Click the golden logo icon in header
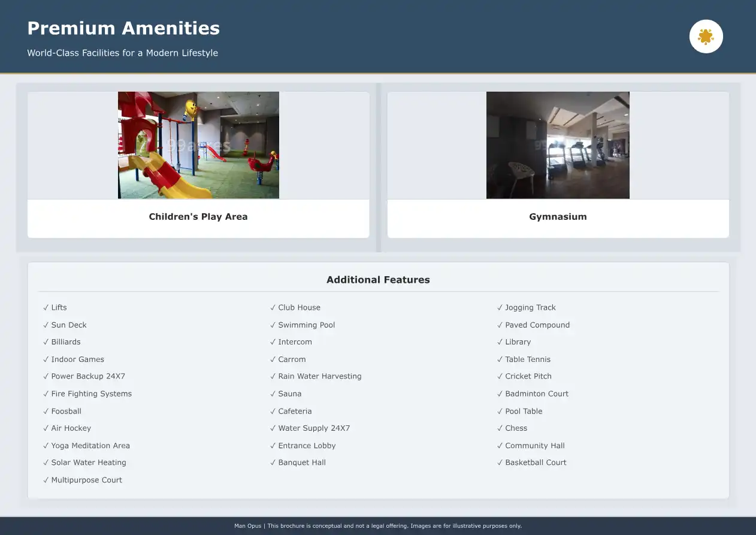Screen dimensions: 756x535 [x=706, y=37]
